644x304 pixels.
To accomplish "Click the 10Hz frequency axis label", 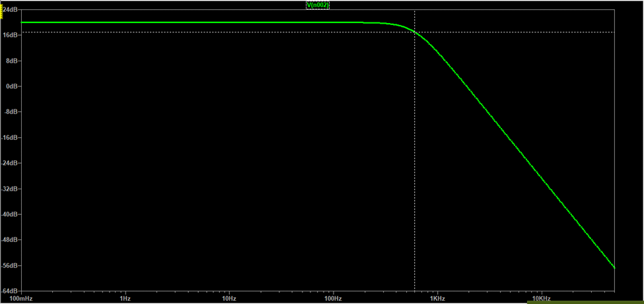I will coord(229,299).
